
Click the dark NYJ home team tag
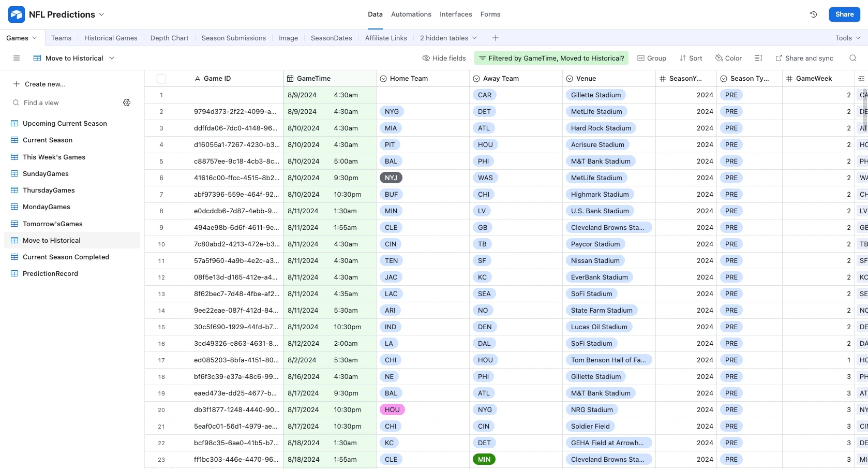coord(391,178)
